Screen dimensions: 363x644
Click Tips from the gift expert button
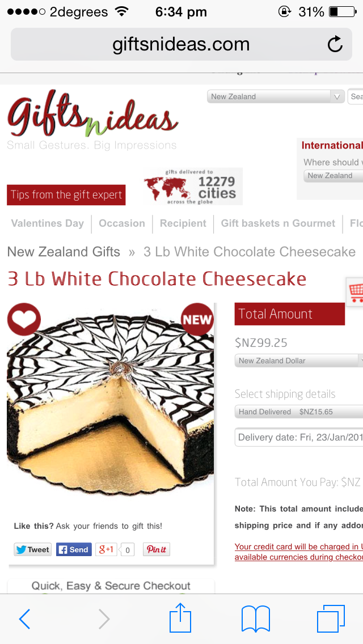tap(66, 194)
